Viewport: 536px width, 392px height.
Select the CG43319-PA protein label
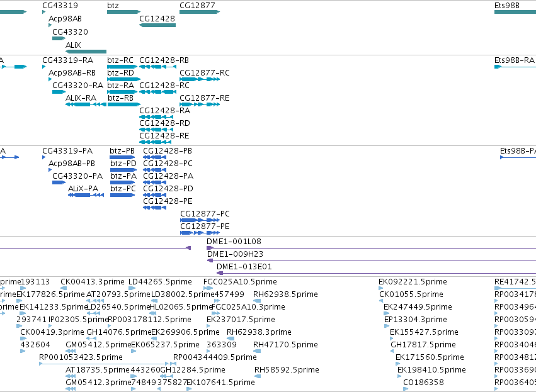[67, 151]
